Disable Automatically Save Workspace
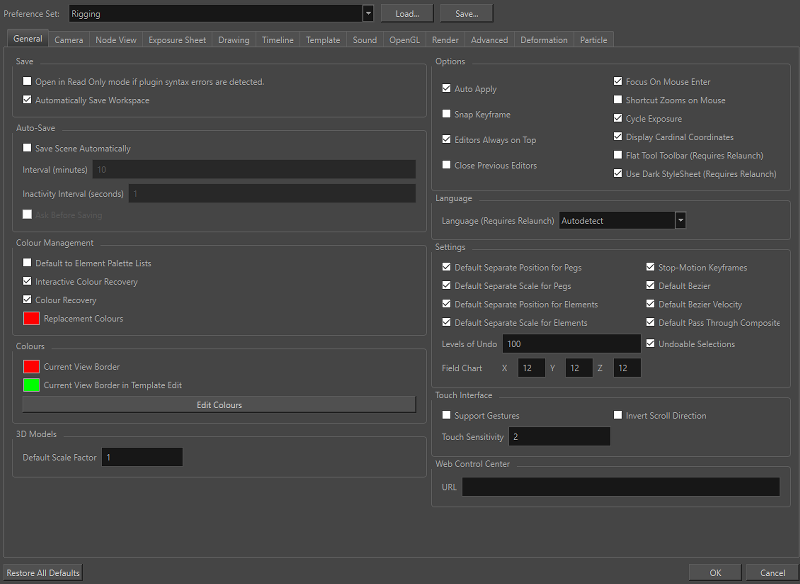 click(x=26, y=100)
